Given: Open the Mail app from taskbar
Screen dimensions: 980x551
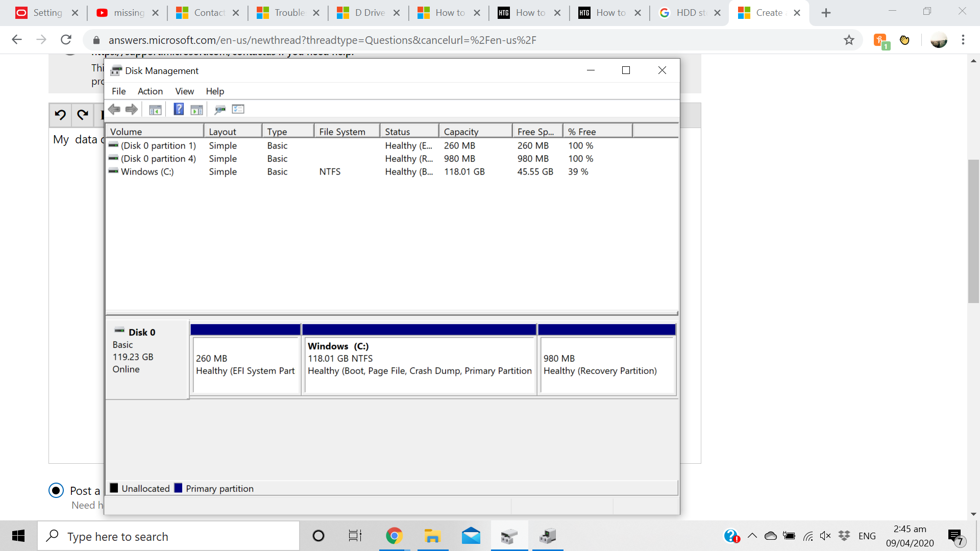Looking at the screenshot, I should pos(471,536).
